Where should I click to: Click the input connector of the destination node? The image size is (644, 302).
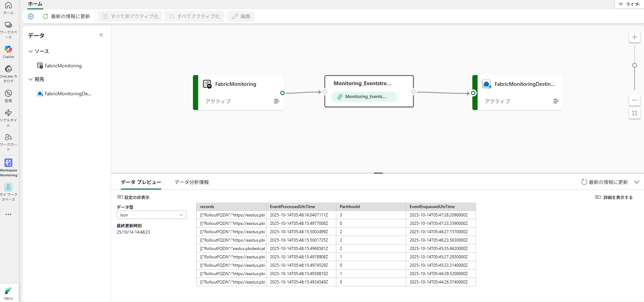(473, 93)
